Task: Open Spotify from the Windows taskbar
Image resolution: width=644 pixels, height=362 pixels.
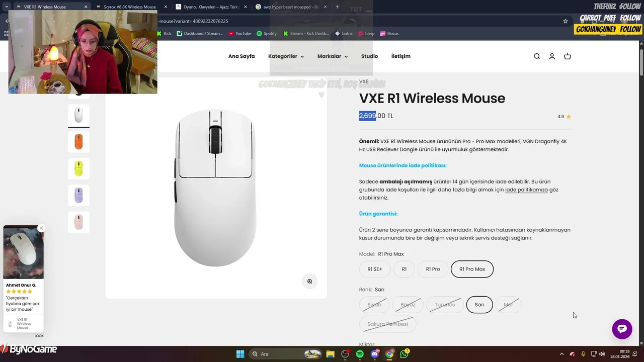Action: [x=360, y=354]
